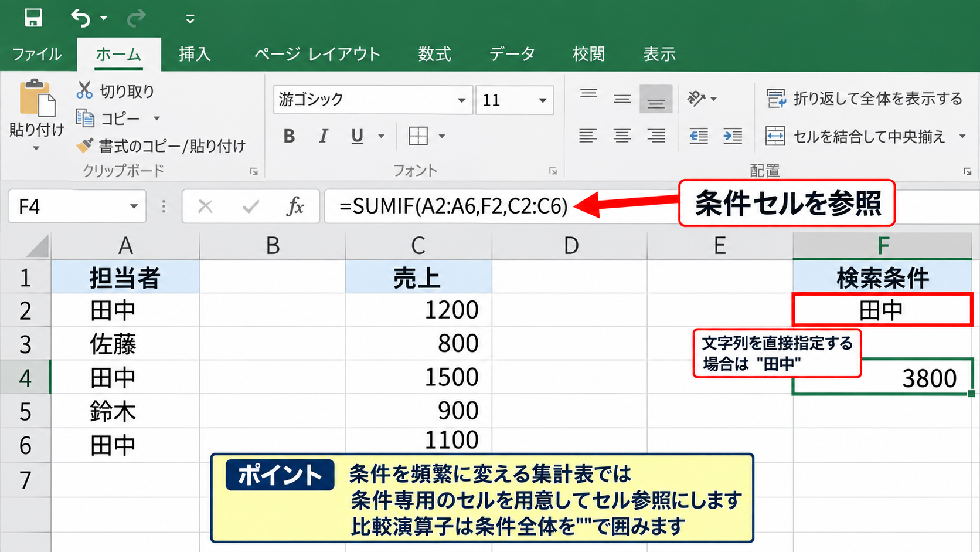Toggle Underline formatting
Image resolution: width=980 pixels, height=552 pixels.
pyautogui.click(x=357, y=136)
